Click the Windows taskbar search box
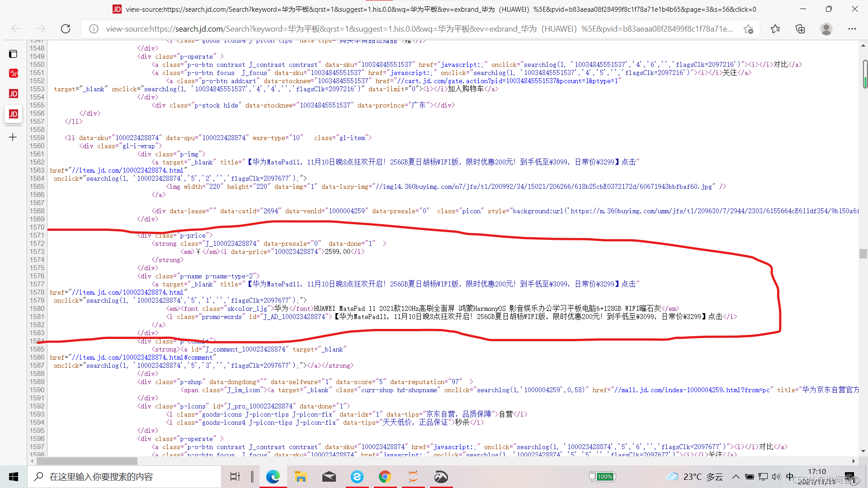 point(124,477)
